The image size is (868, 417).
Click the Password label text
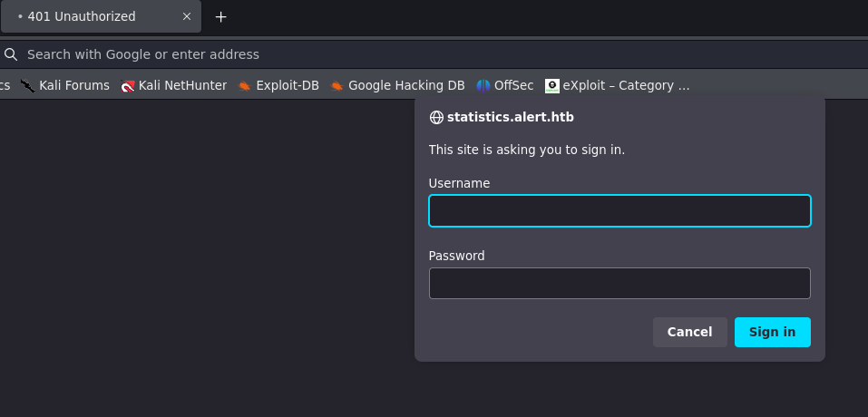[456, 256]
